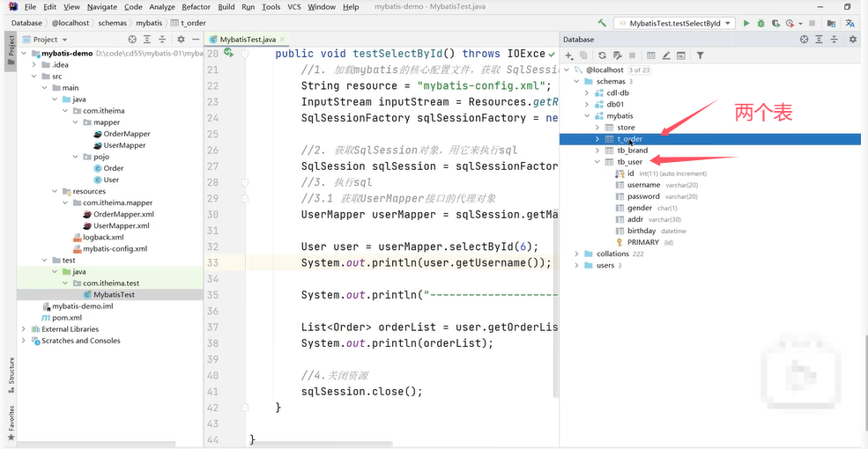Open data source properties wrench icon
The height and width of the screenshot is (449, 868).
[617, 55]
